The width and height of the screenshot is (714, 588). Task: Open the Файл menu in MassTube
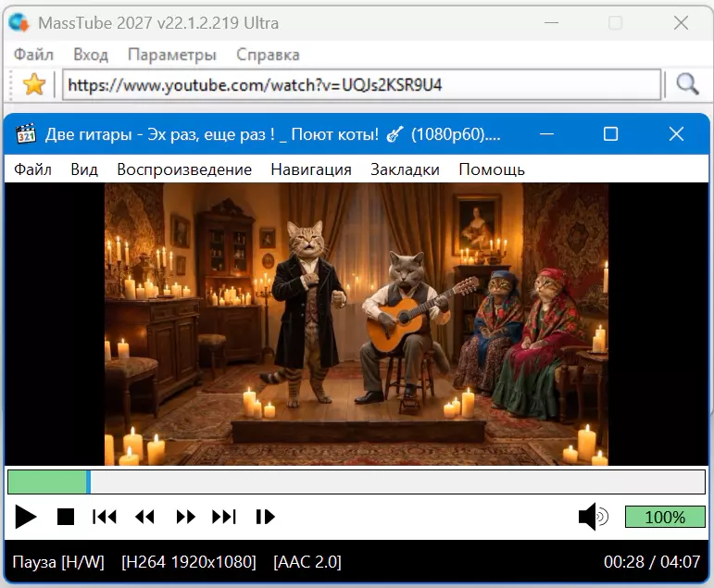33,55
